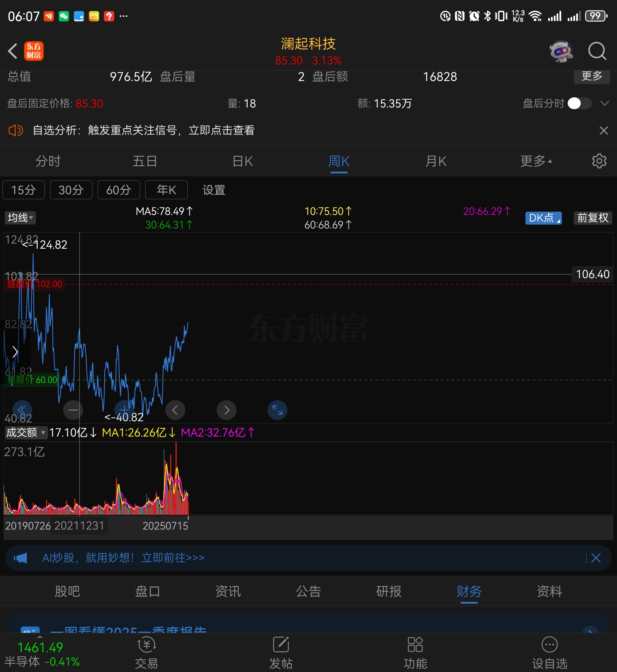This screenshot has height=672, width=617.
Task: Expand the 盘后分时 chevron
Action: tap(605, 104)
